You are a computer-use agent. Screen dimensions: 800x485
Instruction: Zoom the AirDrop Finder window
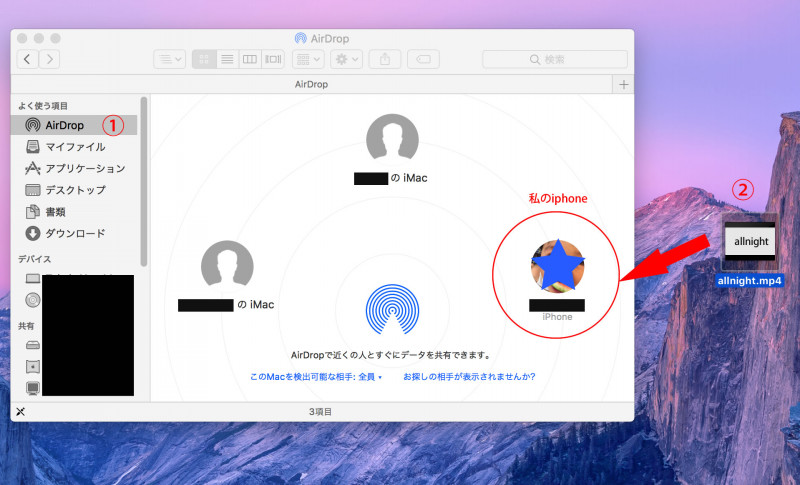(x=56, y=38)
